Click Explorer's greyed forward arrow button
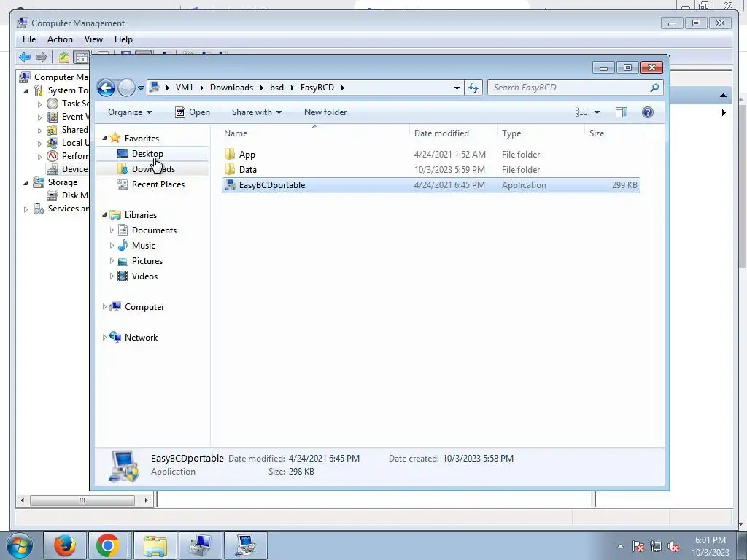 tap(126, 87)
